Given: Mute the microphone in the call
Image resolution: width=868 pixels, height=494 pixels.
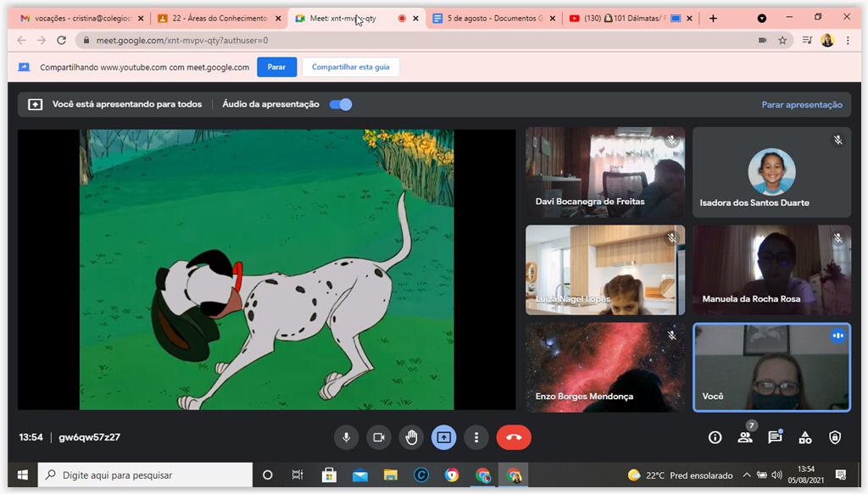Looking at the screenshot, I should click(x=346, y=437).
